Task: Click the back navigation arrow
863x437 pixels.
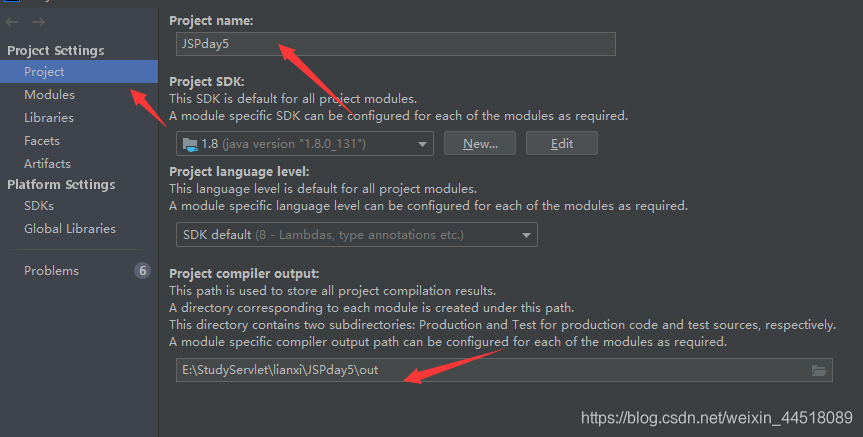Action: (12, 22)
